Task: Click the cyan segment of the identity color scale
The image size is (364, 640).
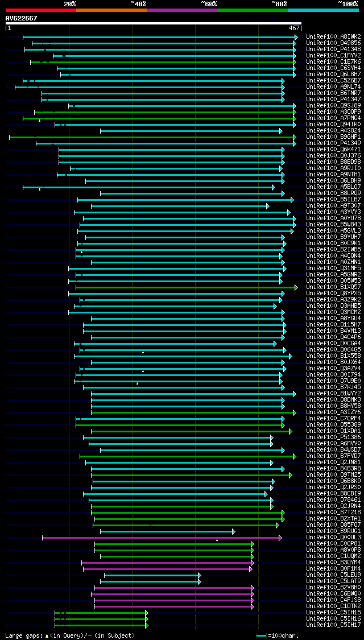Action: click(323, 10)
